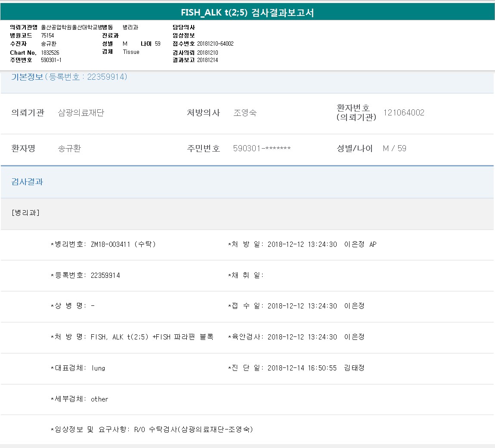The width and height of the screenshot is (495, 448).
Task: Select 진단일 timestamp 2018-12-14 16:50:55
Action: point(302,368)
